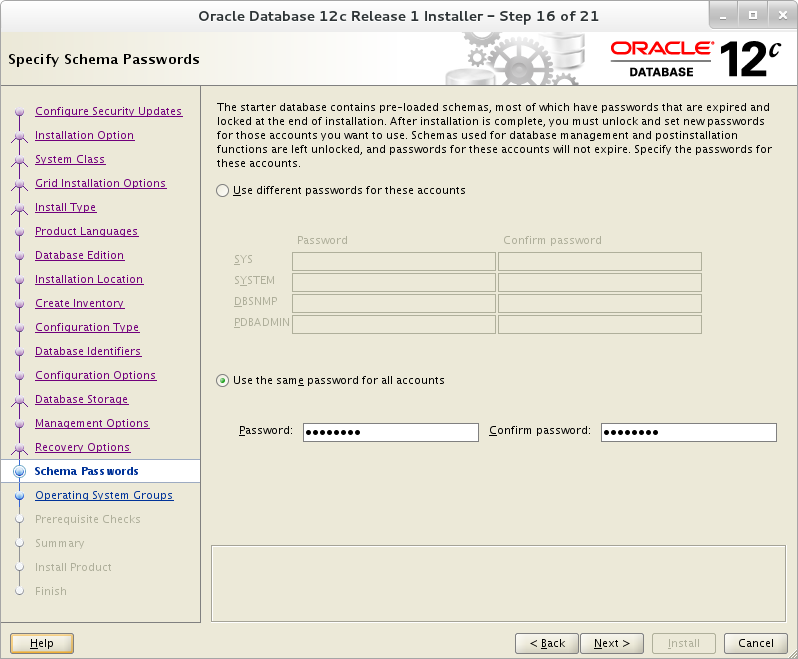The height and width of the screenshot is (659, 798).
Task: Click the Password input field
Action: 390,432
